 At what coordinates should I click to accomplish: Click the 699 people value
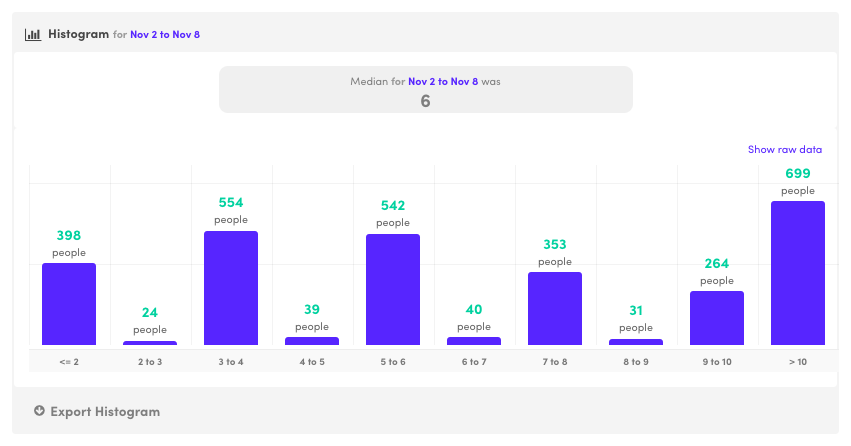tap(798, 174)
